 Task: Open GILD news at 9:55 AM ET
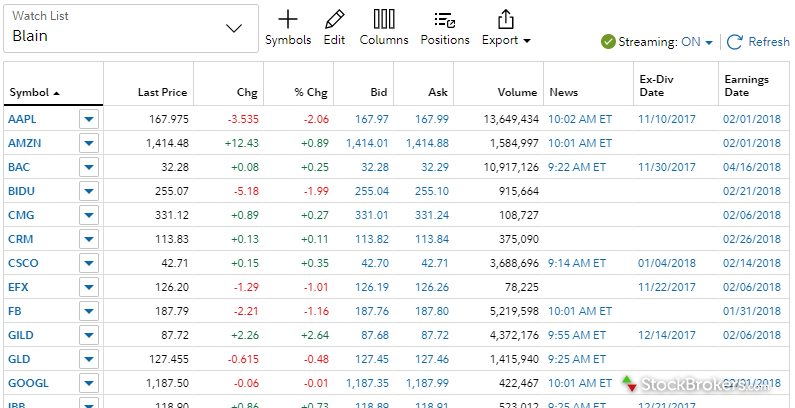[x=577, y=336]
